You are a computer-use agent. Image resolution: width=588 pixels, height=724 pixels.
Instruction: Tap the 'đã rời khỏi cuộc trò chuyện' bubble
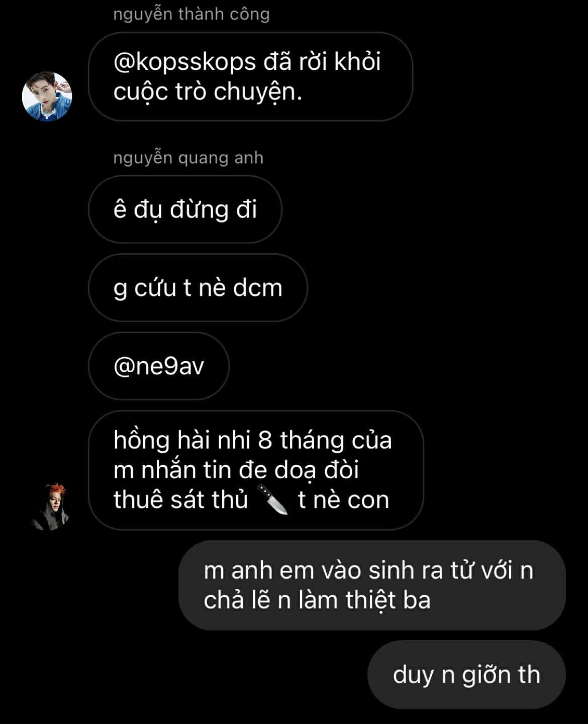250,77
